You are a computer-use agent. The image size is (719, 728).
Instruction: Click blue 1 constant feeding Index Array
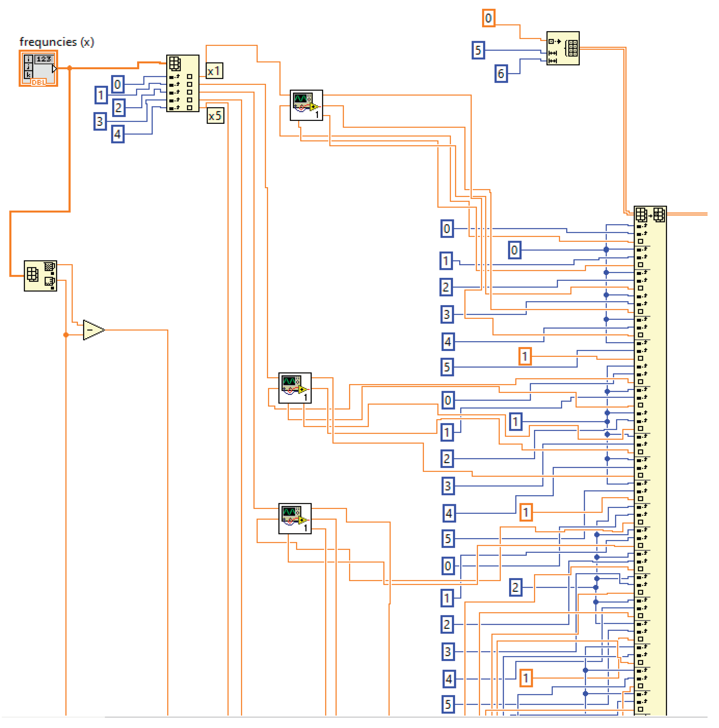point(101,95)
